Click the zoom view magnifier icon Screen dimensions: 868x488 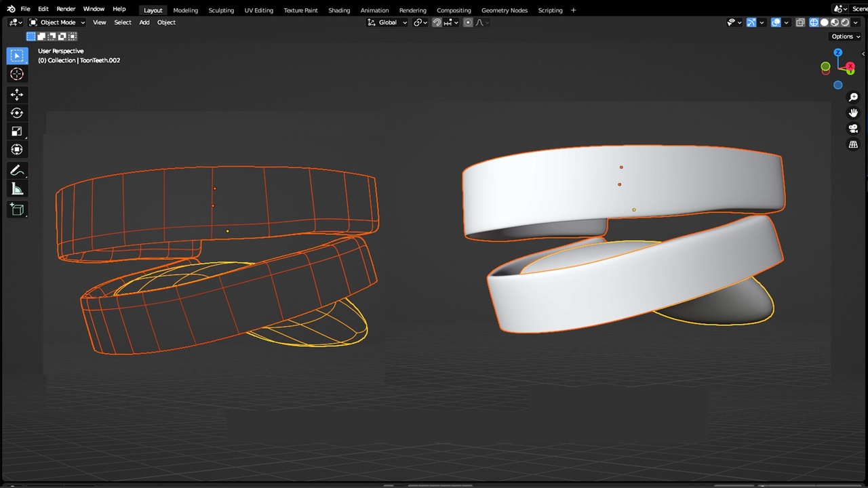[853, 98]
